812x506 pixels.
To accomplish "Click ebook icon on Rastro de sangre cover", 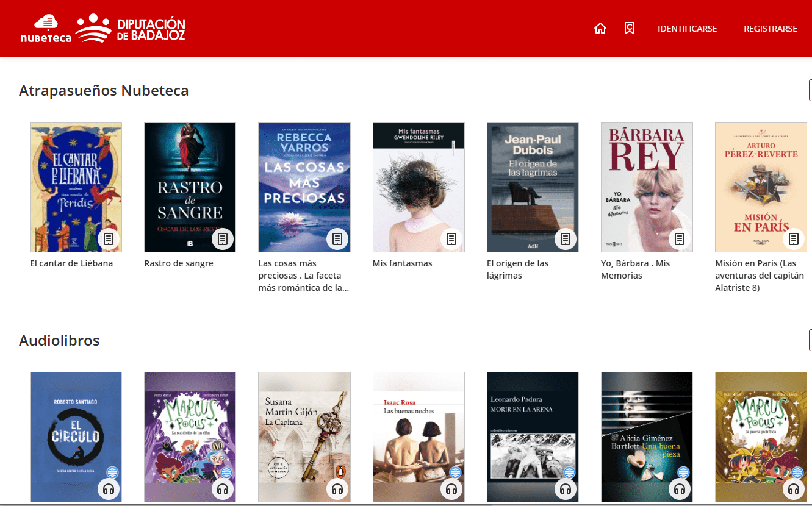I will 223,239.
